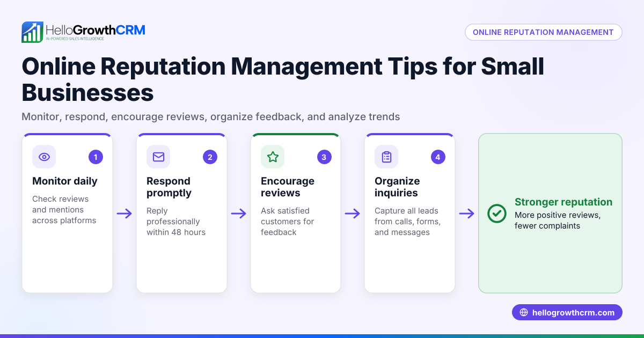Viewport: 644px width, 338px height.
Task: Click the star icon on Encourage reviews card
Action: pos(273,157)
